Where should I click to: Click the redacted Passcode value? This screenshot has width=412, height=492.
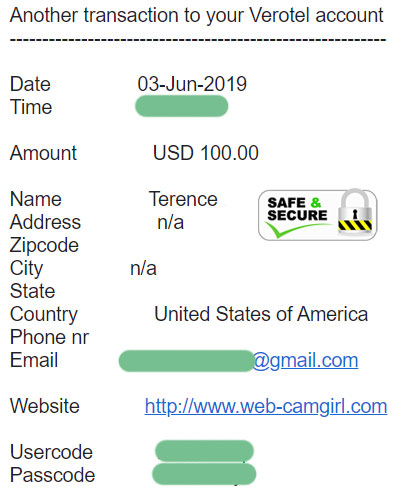click(x=204, y=474)
